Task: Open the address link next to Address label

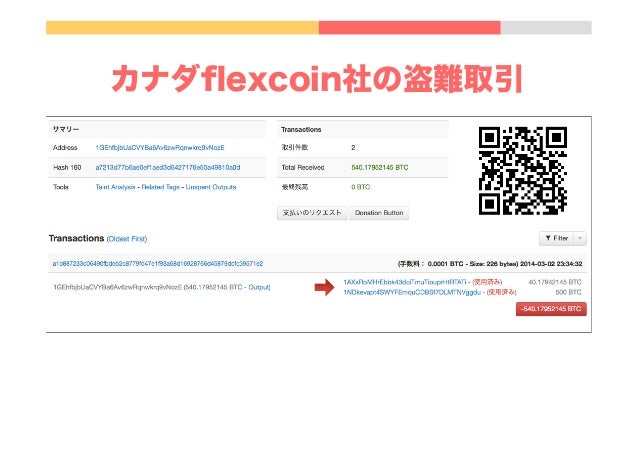Action: [x=160, y=147]
